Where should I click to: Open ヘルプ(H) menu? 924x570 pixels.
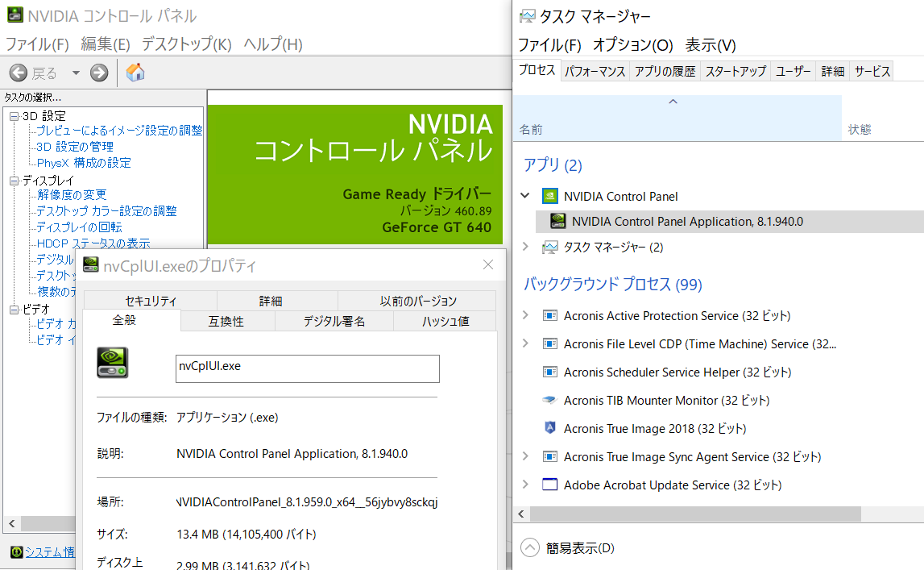[273, 44]
